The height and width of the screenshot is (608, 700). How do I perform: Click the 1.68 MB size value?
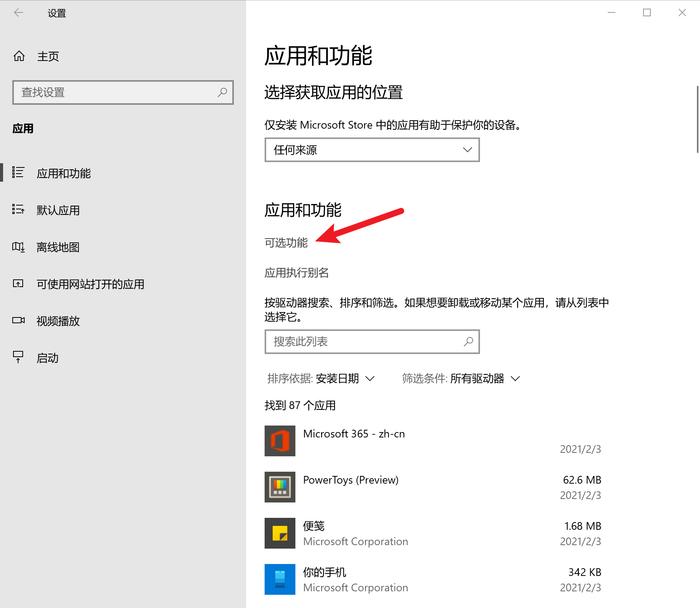point(583,526)
